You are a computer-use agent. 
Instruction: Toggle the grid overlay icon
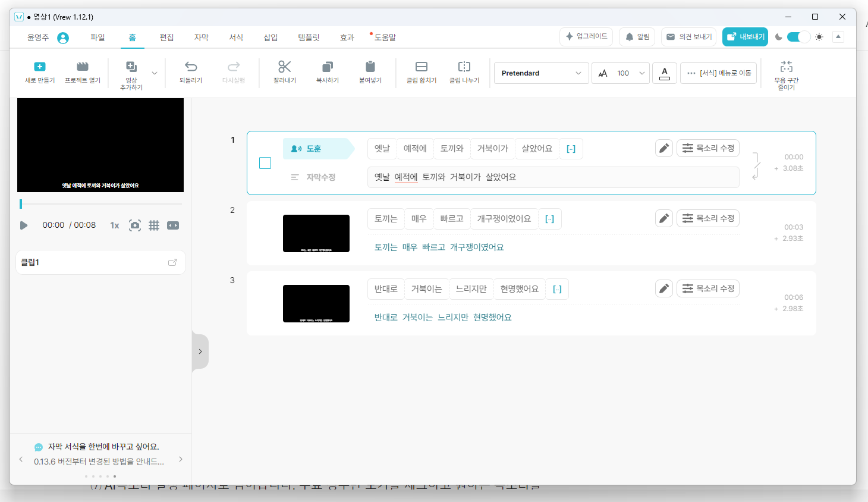(x=154, y=225)
